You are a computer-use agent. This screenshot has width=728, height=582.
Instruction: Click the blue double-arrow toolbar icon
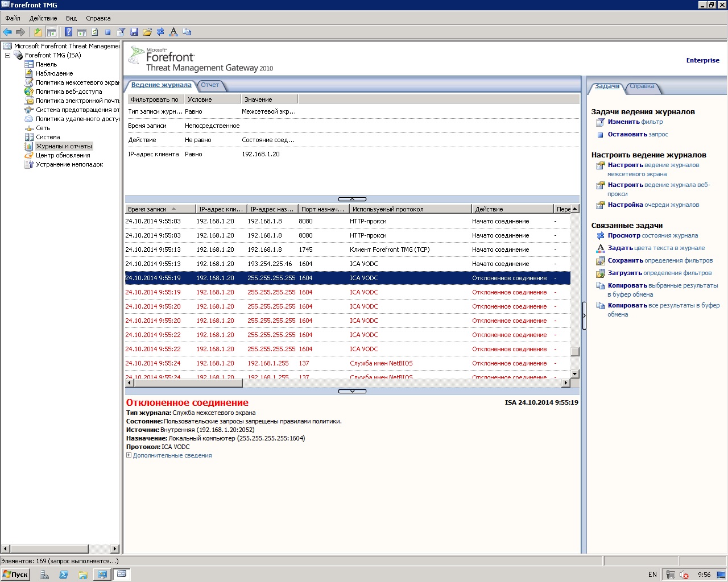160,32
